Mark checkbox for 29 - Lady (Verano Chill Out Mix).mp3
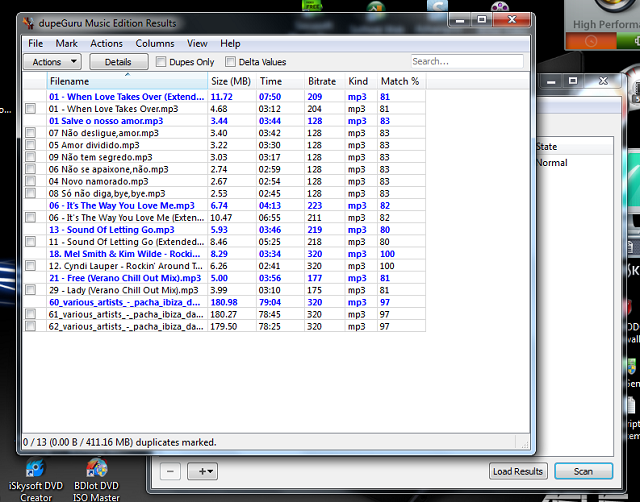The height and width of the screenshot is (502, 640). [31, 290]
